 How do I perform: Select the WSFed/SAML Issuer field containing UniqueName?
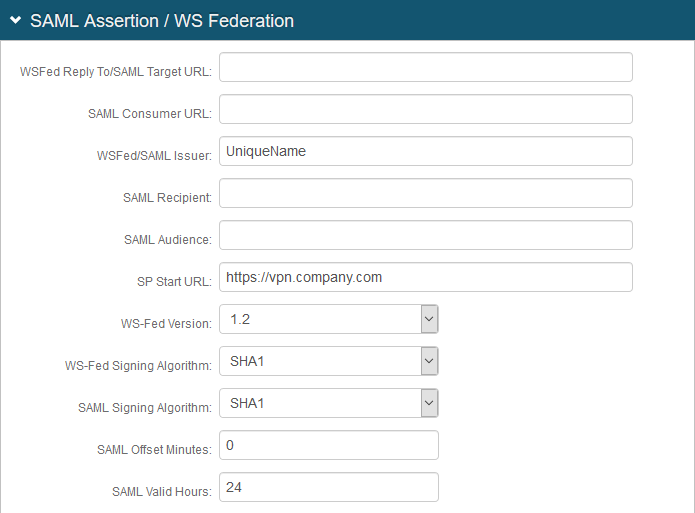pos(425,151)
